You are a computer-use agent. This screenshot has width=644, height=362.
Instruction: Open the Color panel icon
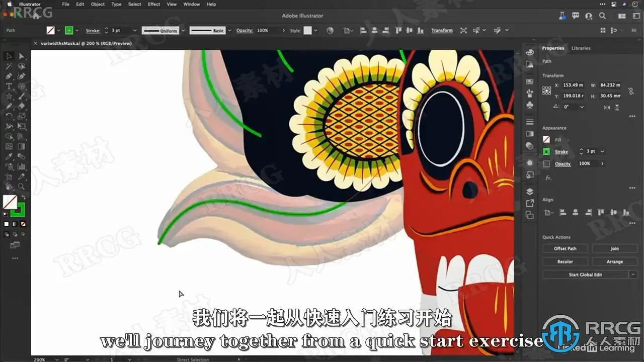pyautogui.click(x=529, y=52)
